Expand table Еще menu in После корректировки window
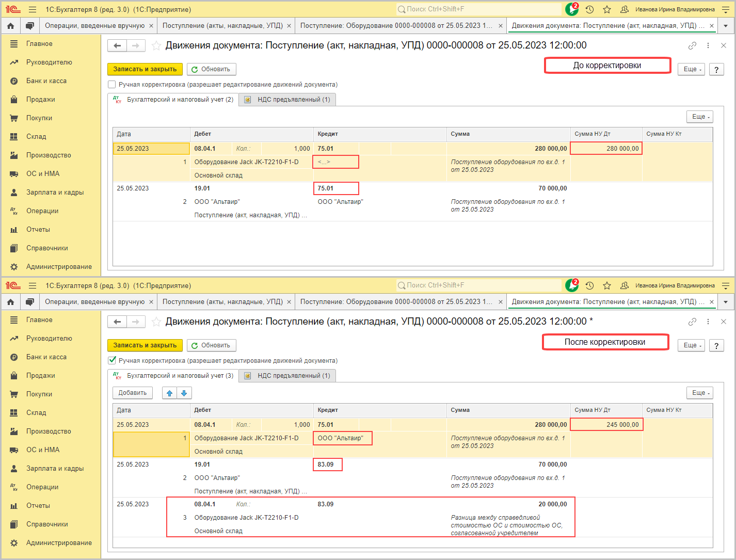Image resolution: width=736 pixels, height=560 pixels. pyautogui.click(x=700, y=393)
